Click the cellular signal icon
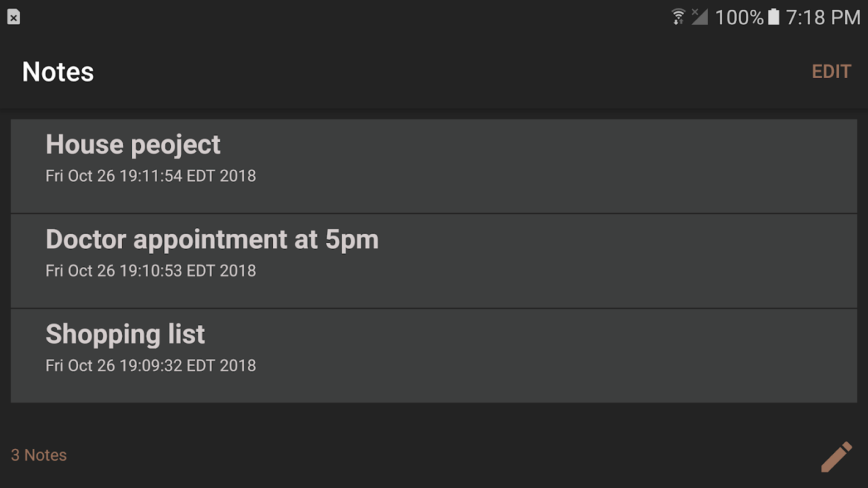868x488 pixels. click(700, 16)
